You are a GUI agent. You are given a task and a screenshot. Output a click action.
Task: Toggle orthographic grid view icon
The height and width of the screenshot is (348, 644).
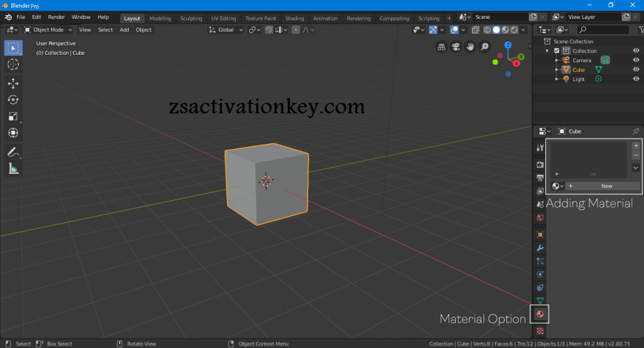[441, 47]
